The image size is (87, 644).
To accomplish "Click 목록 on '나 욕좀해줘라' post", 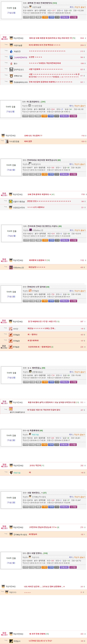I will [38, 445].
